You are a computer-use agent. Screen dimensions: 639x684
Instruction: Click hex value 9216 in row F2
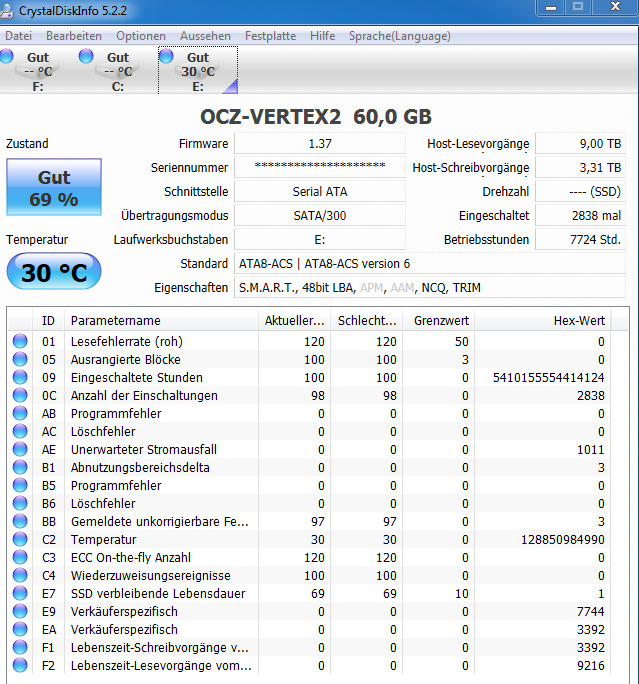tap(591, 666)
